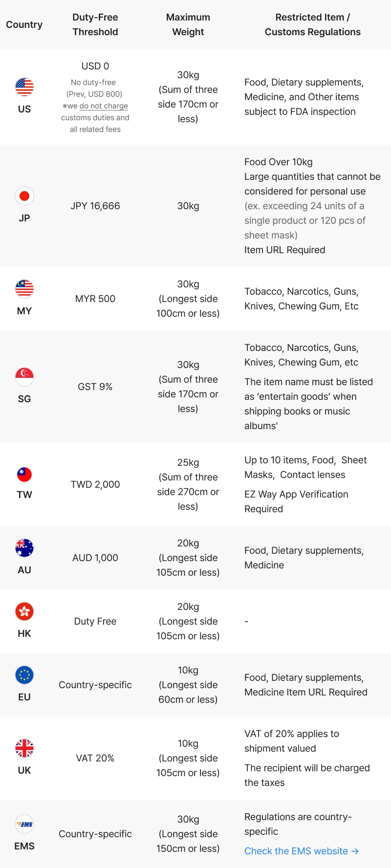
Task: Click the Australia flag icon
Action: [x=24, y=548]
